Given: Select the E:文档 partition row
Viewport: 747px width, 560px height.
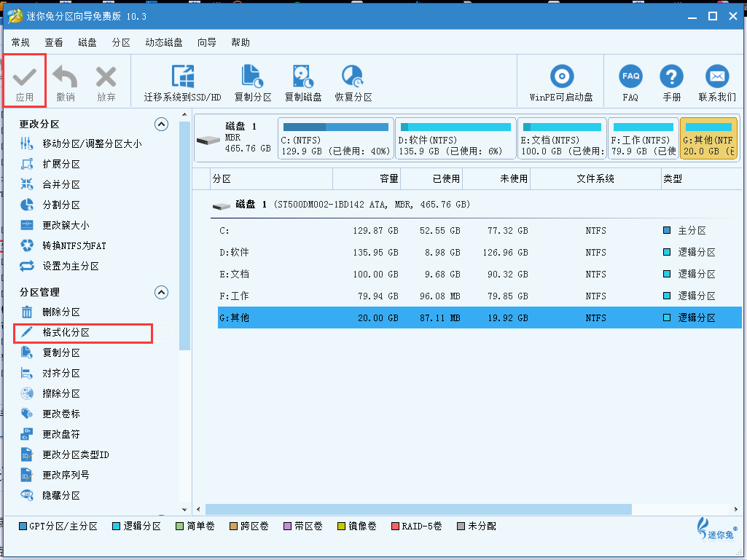Looking at the screenshot, I should (x=480, y=275).
